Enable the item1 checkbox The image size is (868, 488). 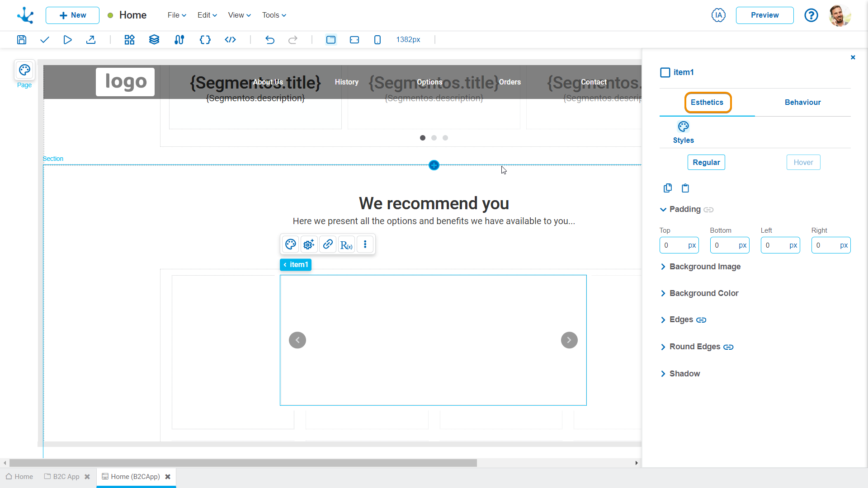[x=665, y=72]
